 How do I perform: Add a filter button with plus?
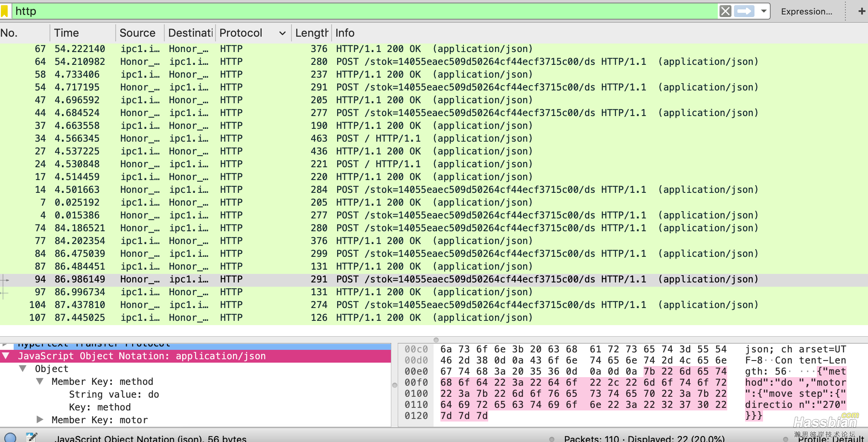(x=862, y=11)
